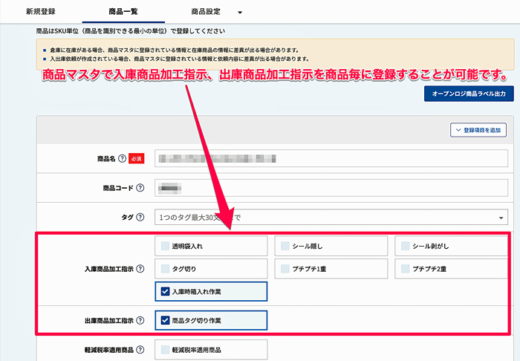Screen dimensions: 520x361
Task: Focus the 商品名 input field
Action: point(331,158)
